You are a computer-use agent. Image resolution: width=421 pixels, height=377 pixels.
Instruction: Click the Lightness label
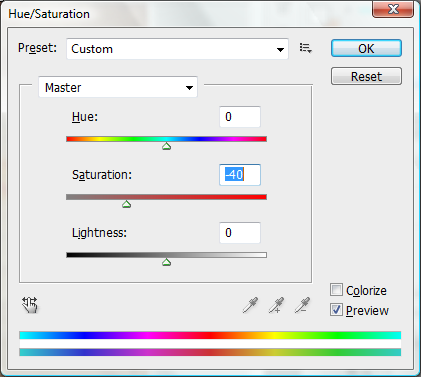(x=99, y=233)
